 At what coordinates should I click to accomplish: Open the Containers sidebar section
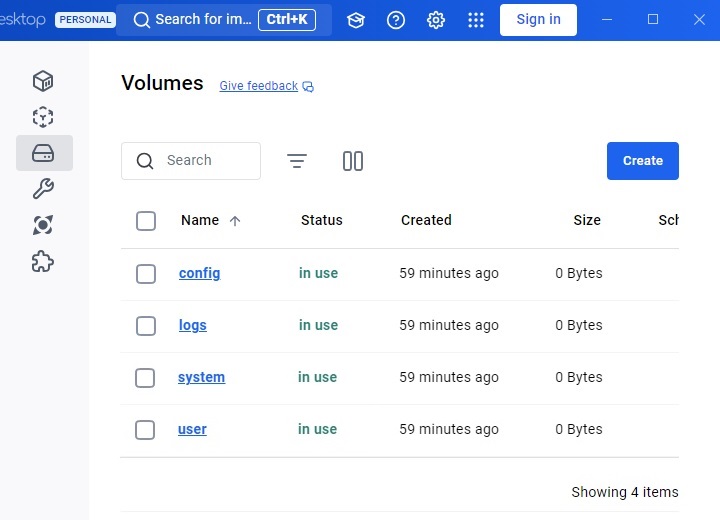[43, 81]
